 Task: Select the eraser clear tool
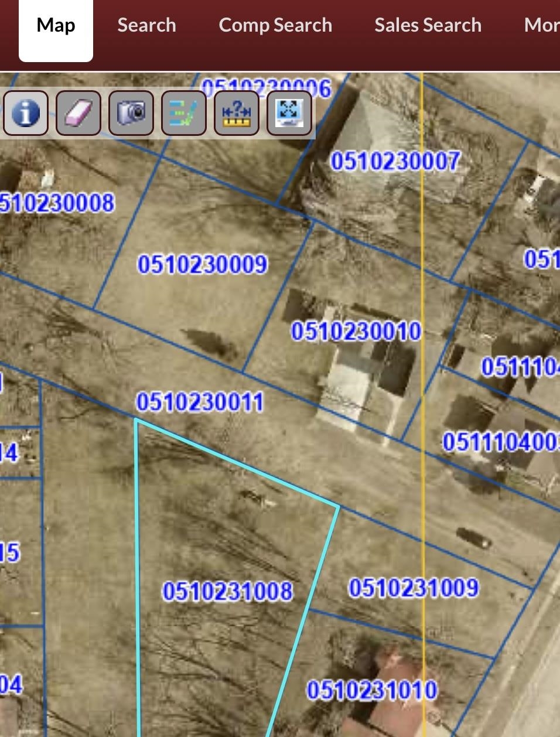78,112
